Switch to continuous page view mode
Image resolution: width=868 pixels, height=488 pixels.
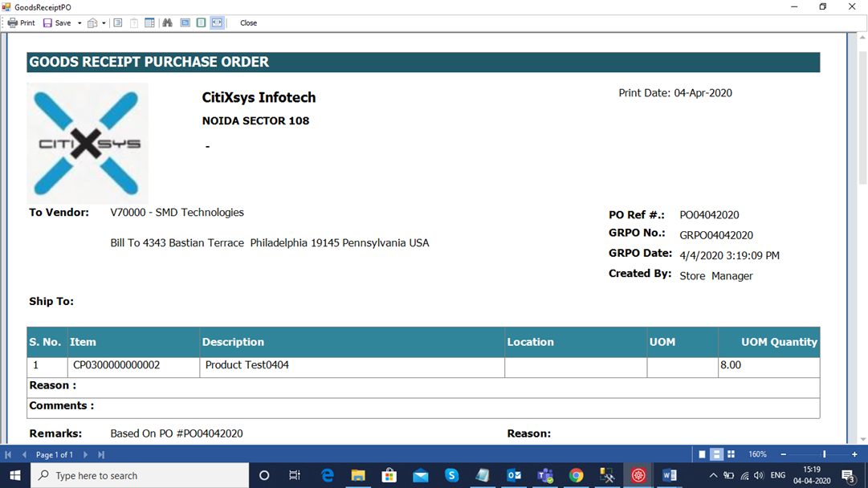[x=716, y=454]
